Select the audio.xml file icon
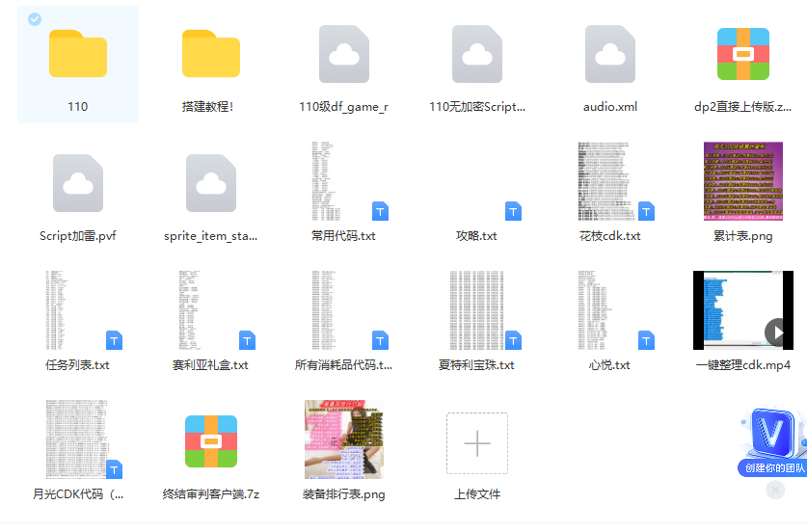The height and width of the screenshot is (532, 807). (610, 55)
